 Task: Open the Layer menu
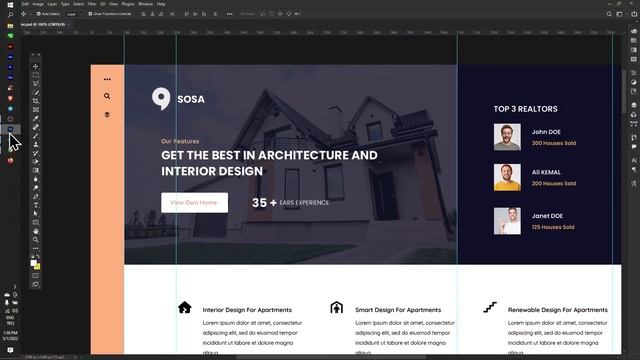52,4
